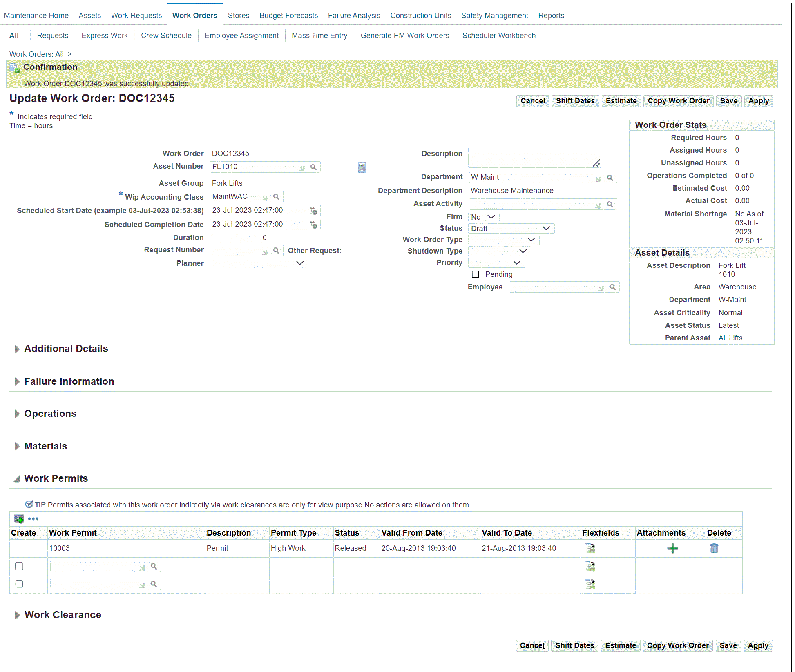Click the top Copy Work Order button
The height and width of the screenshot is (672, 795).
click(678, 101)
